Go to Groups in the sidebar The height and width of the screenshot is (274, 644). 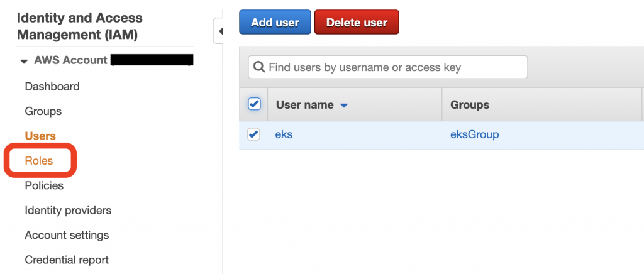pyautogui.click(x=43, y=111)
